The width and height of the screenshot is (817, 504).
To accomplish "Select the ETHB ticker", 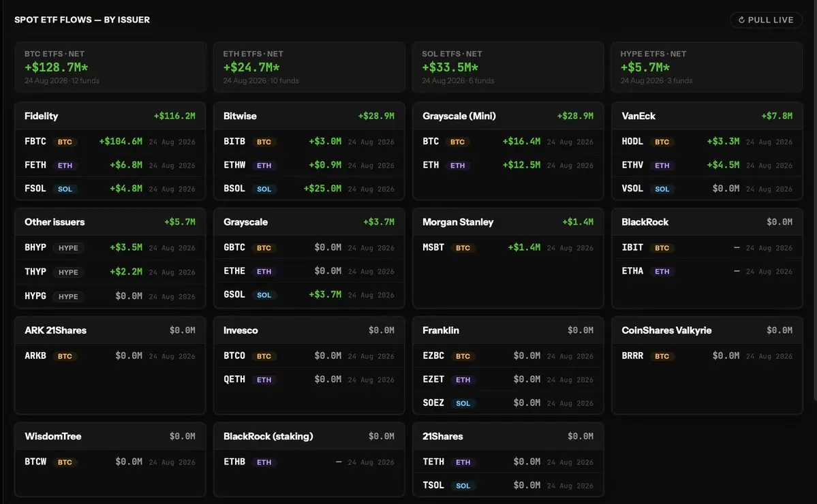I will click(234, 462).
